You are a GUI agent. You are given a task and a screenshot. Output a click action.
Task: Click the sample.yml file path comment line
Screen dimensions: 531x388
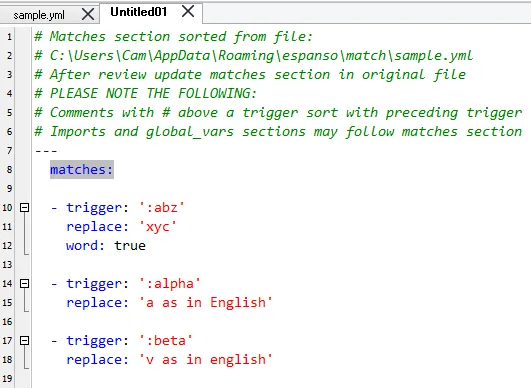click(253, 56)
